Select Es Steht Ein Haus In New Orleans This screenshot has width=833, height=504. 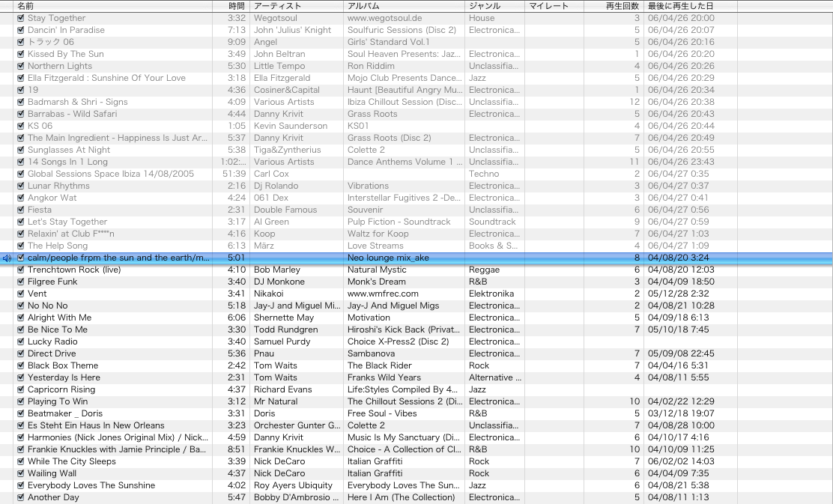96,426
